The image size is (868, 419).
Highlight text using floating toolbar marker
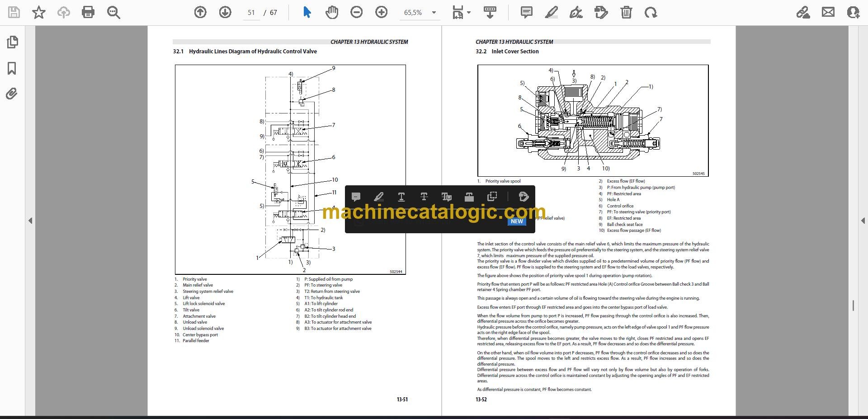pos(379,197)
